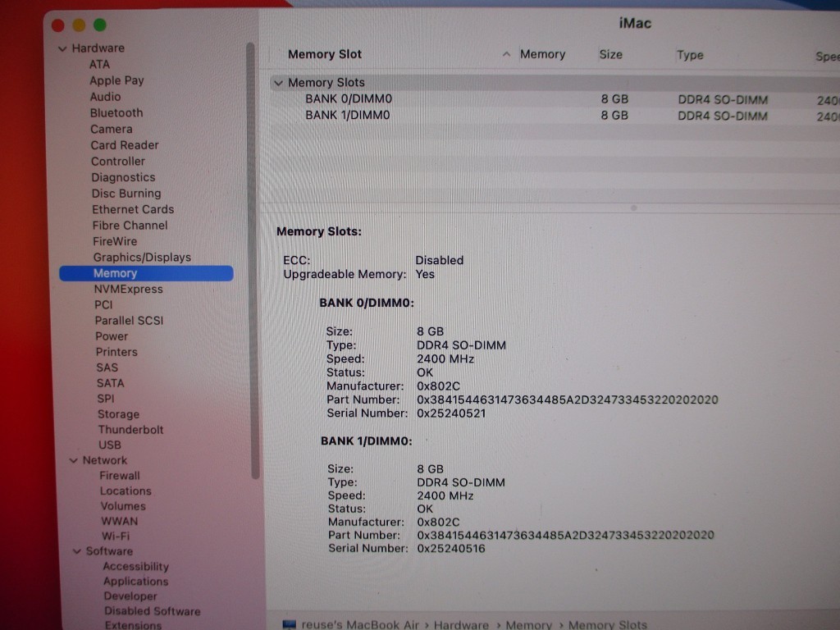
Task: Select Thunderbolt entry
Action: 130,430
